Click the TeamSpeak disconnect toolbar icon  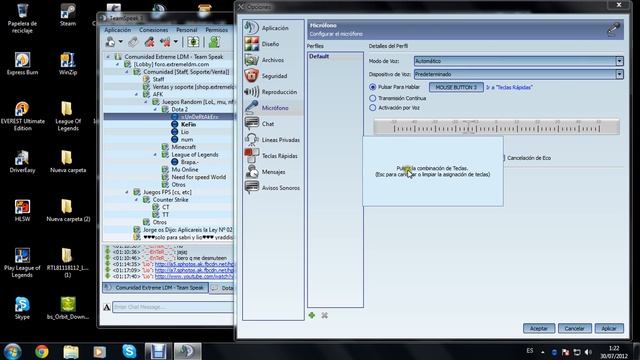(149, 42)
